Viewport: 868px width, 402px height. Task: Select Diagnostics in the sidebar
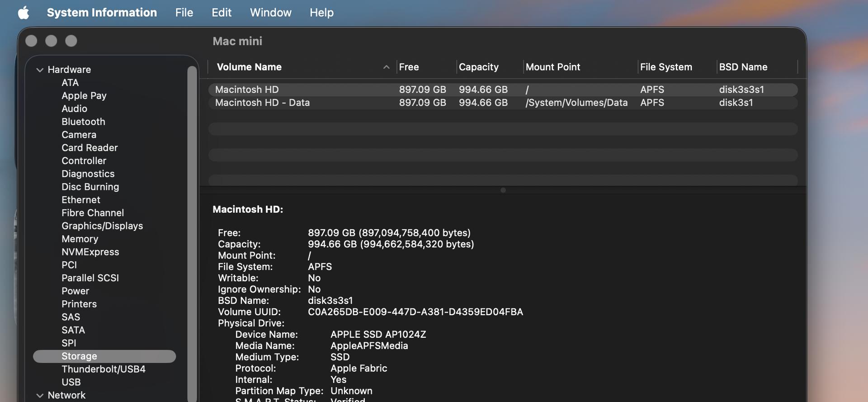(x=88, y=174)
